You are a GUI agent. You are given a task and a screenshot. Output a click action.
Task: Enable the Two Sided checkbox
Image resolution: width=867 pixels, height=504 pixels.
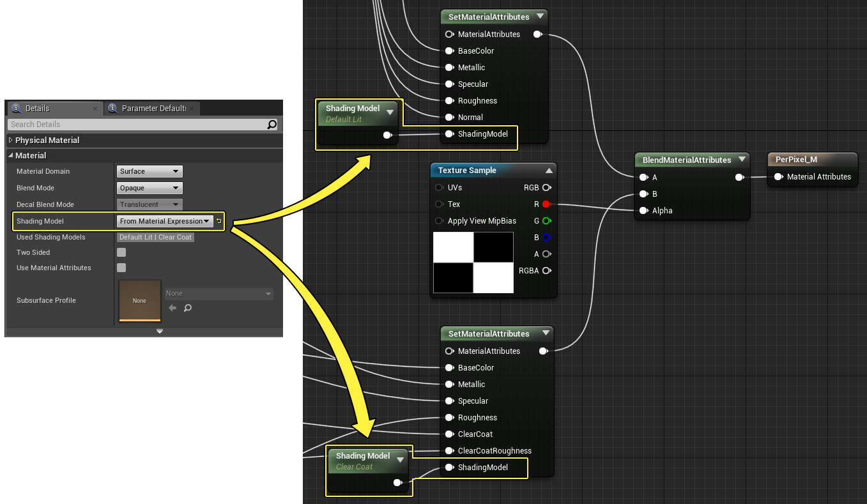121,252
